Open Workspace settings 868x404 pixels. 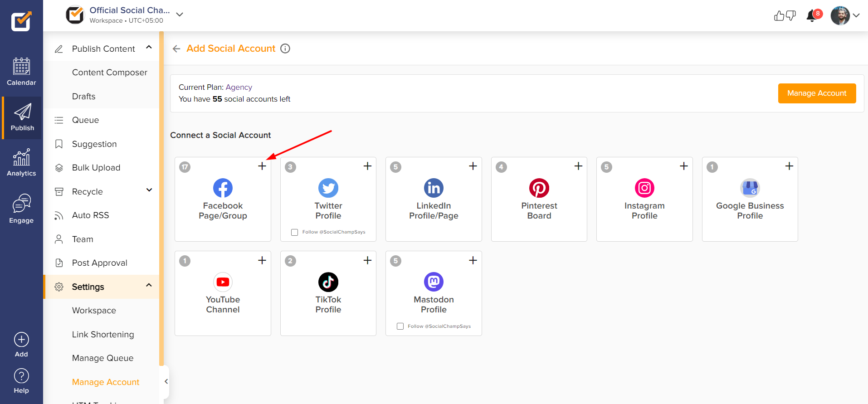[94, 311]
